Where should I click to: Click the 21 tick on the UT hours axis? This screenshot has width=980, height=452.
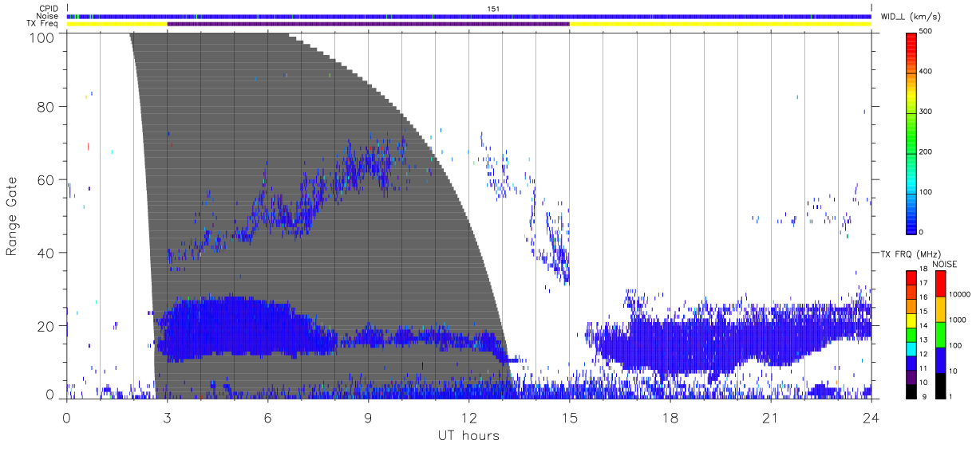pyautogui.click(x=770, y=418)
